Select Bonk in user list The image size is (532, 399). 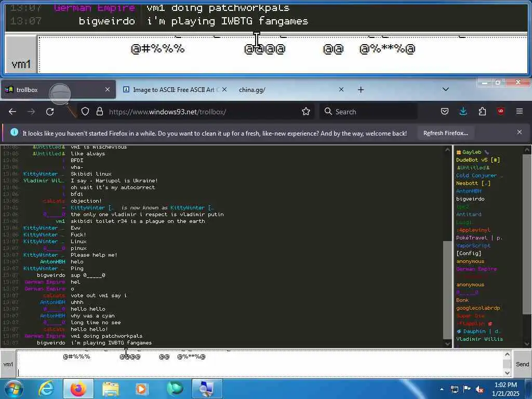click(x=462, y=300)
